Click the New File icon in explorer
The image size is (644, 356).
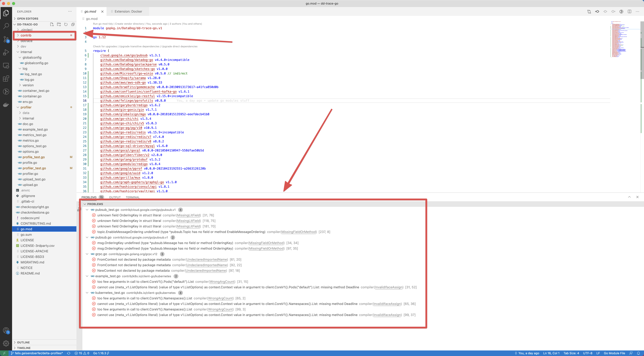pos(52,25)
